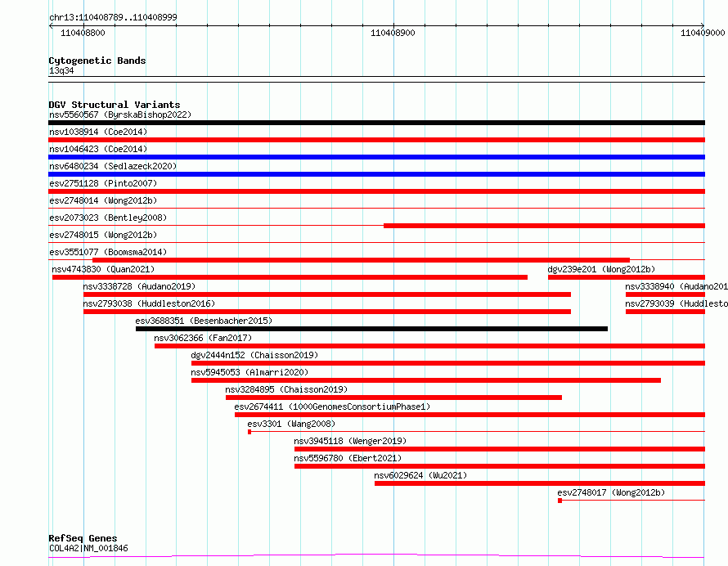Click the nsv6480234 (Sedlazeck2020) label
The width and height of the screenshot is (728, 566).
point(113,166)
